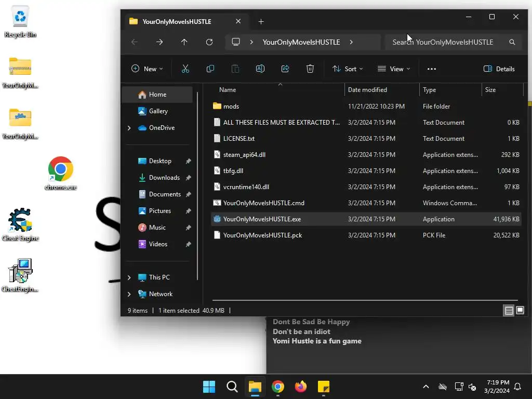Sort by the Size column header
The width and height of the screenshot is (532, 399).
pos(502,90)
